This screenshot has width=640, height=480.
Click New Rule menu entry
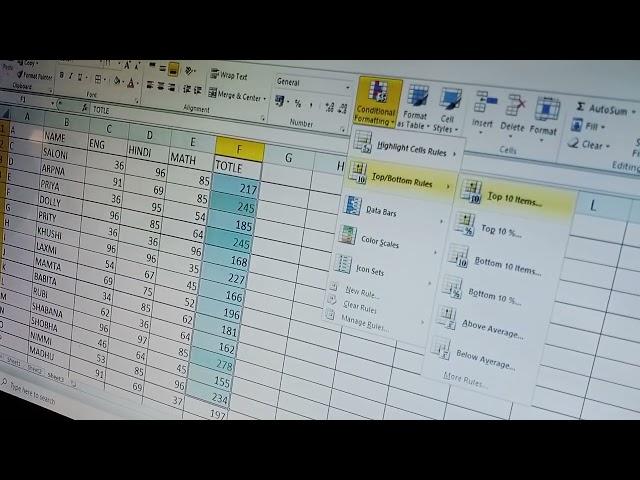coord(362,291)
